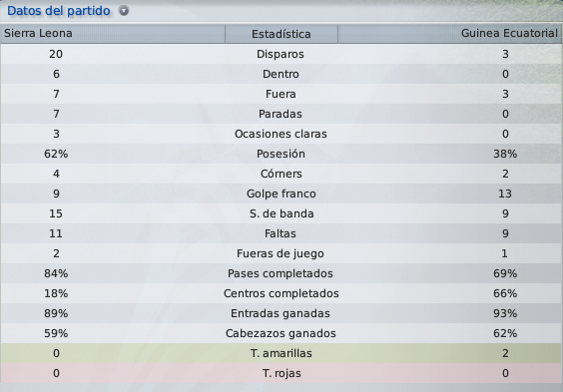Select the Centros completados row
Viewport: 563px width, 392px height.
(281, 293)
